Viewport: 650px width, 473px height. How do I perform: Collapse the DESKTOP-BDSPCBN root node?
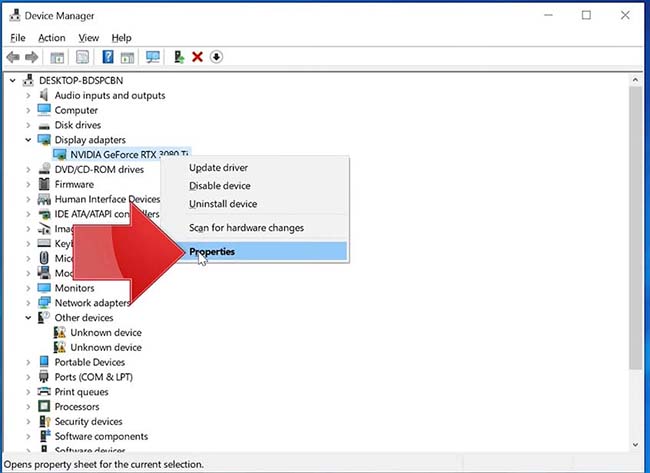tap(13, 80)
